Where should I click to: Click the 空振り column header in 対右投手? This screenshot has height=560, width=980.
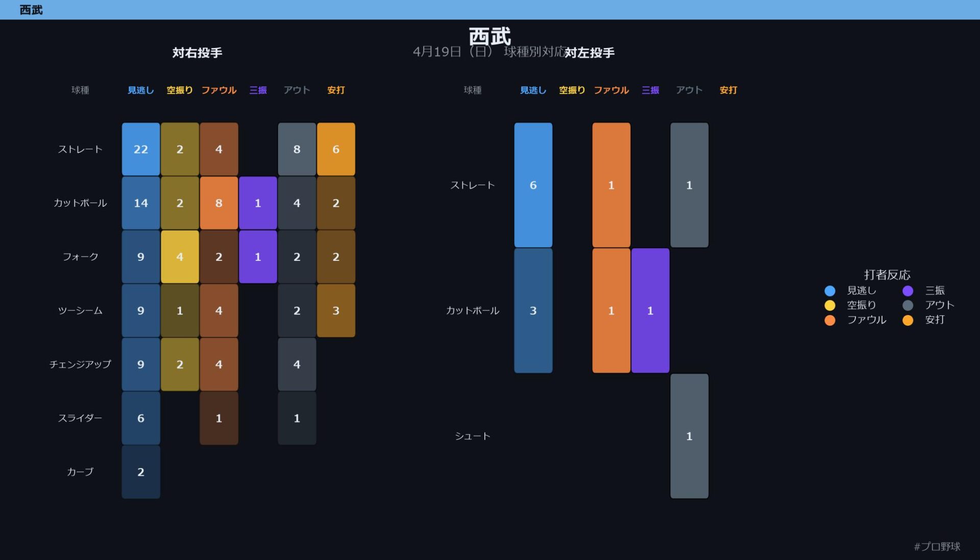(180, 90)
